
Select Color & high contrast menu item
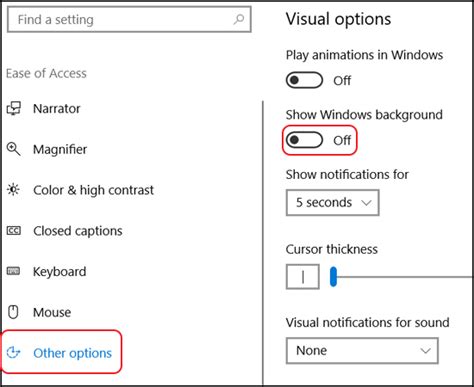[93, 190]
